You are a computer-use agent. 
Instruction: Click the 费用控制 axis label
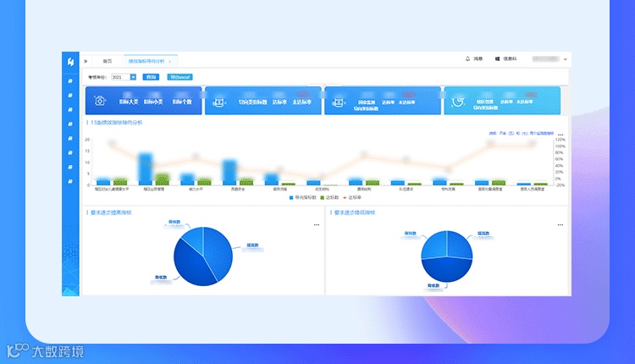(364, 189)
